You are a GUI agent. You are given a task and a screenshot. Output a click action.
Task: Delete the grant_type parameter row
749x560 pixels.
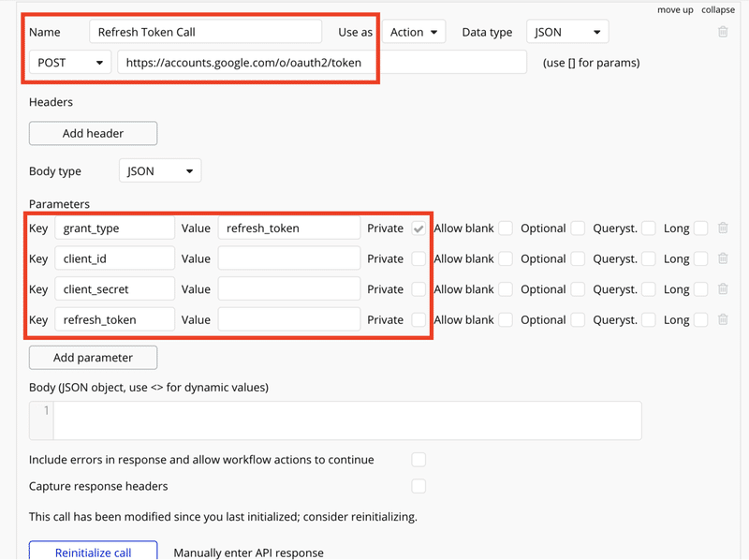[723, 228]
